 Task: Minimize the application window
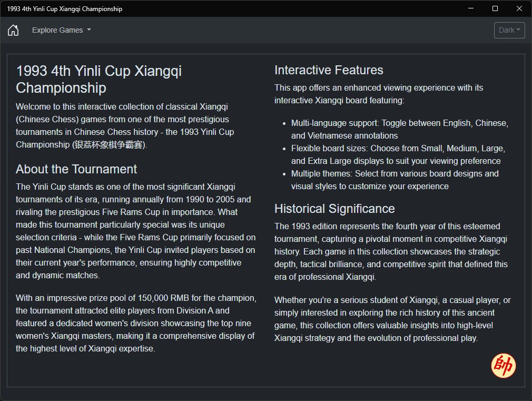470,8
